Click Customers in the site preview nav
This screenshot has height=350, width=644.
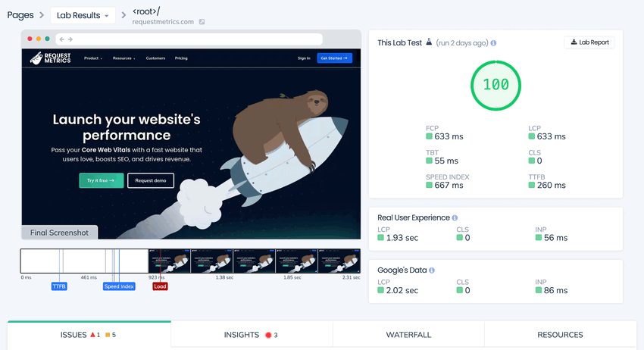coord(155,58)
